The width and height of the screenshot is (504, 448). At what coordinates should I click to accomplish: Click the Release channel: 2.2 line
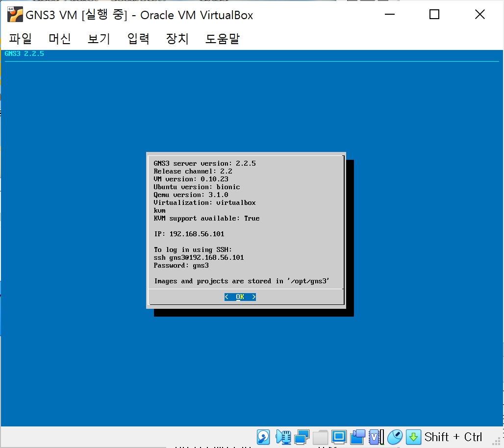(x=193, y=171)
